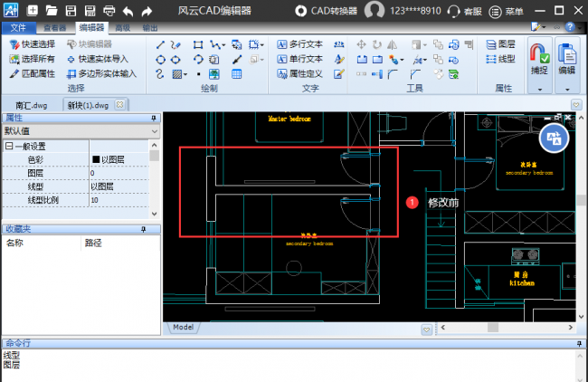
Task: Click the 多边形实体输入 button
Action: point(101,73)
